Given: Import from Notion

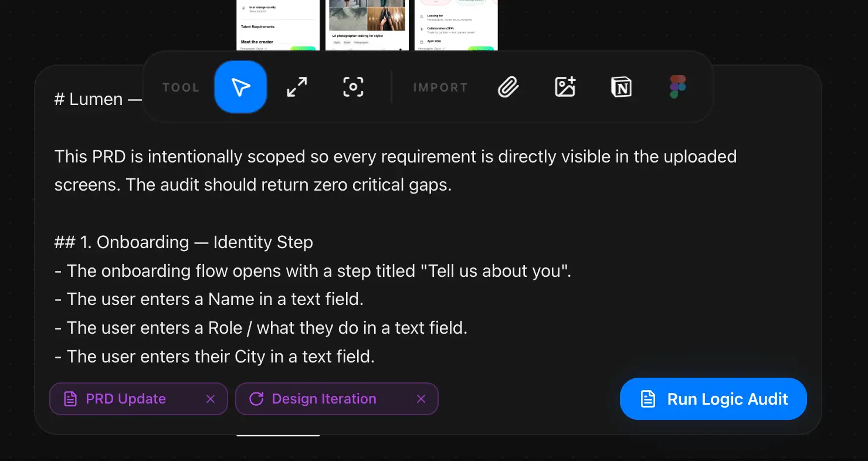Looking at the screenshot, I should point(621,87).
